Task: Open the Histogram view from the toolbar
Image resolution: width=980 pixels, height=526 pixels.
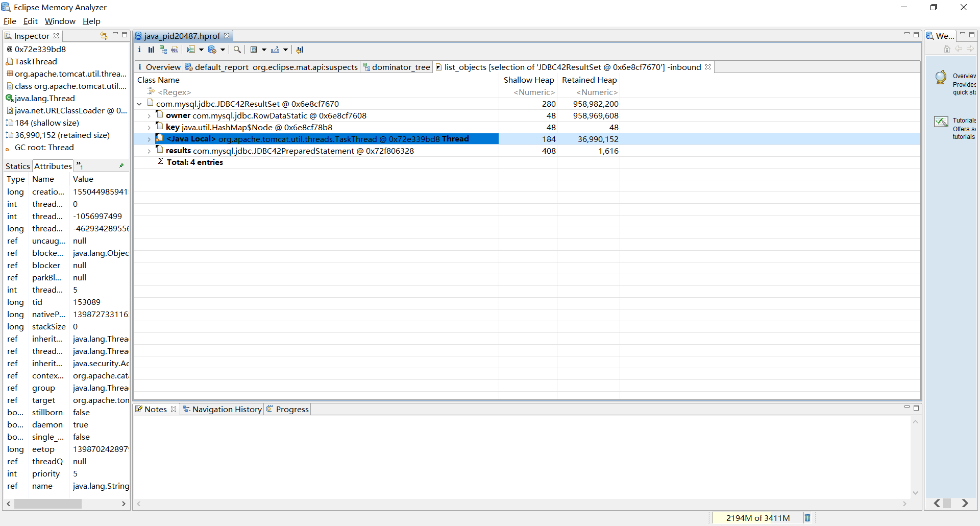Action: [151, 50]
